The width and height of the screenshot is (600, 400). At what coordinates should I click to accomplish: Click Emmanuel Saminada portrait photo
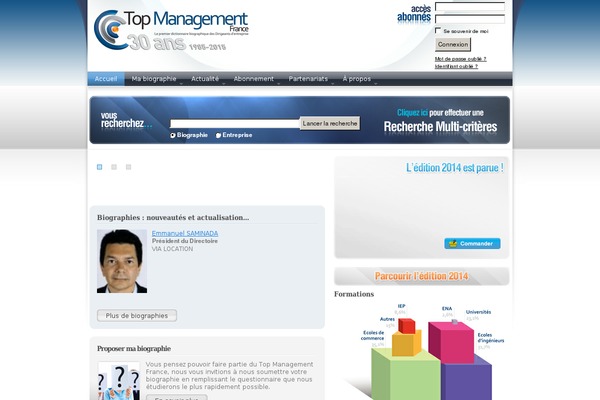(x=122, y=261)
